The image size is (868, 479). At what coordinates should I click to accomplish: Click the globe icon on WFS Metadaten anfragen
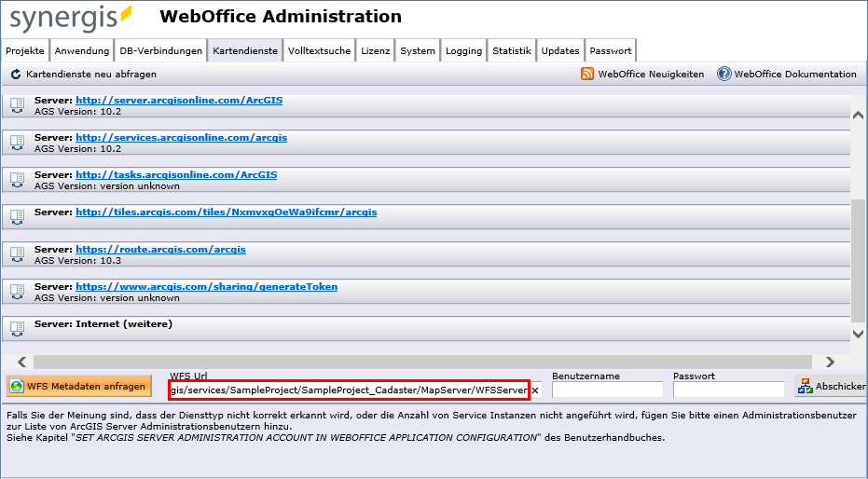17,387
